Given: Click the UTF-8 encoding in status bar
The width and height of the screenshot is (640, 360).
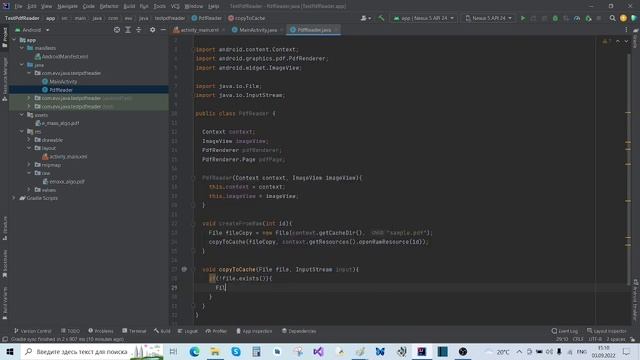Looking at the screenshot, I should pos(595,339).
